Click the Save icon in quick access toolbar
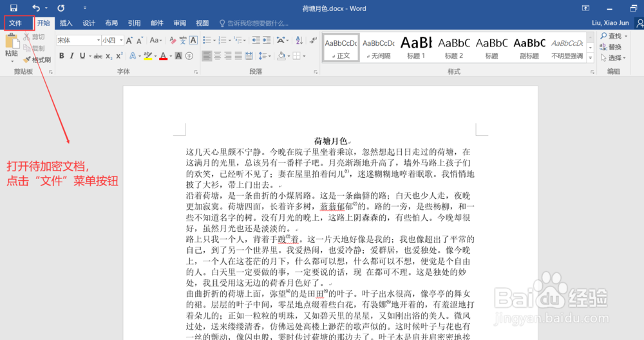 (14, 8)
